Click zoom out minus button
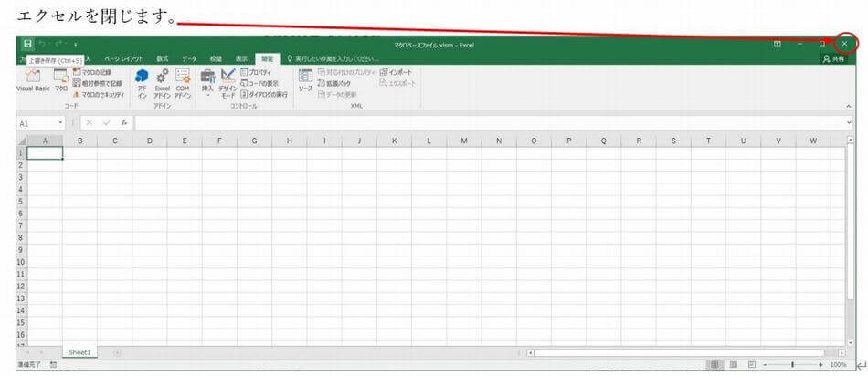 [765, 365]
